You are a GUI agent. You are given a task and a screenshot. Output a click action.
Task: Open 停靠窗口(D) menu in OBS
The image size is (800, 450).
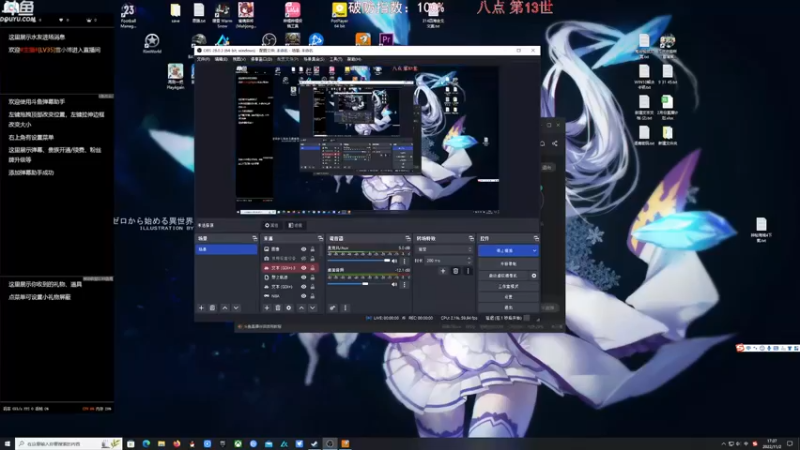[x=261, y=59]
